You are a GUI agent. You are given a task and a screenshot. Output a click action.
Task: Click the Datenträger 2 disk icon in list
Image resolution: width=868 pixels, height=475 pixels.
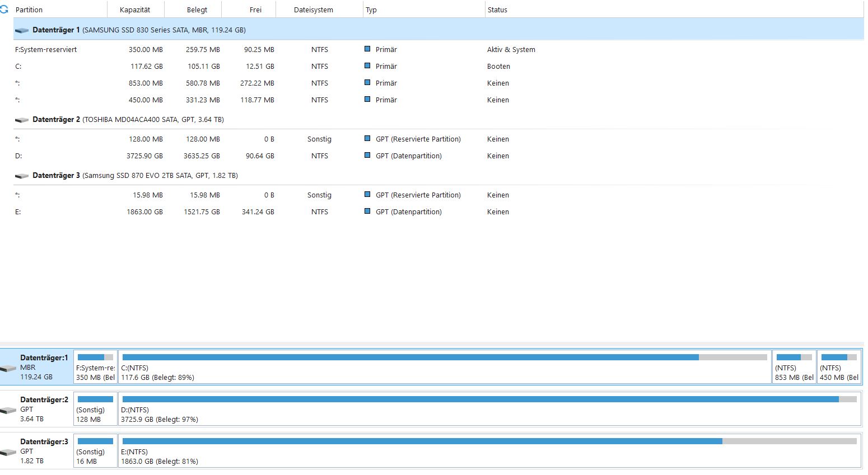tap(22, 120)
